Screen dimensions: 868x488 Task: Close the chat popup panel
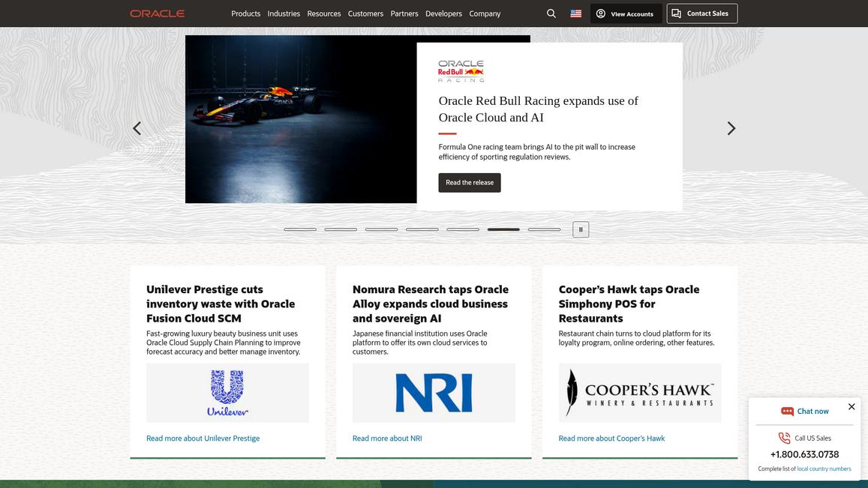click(851, 406)
